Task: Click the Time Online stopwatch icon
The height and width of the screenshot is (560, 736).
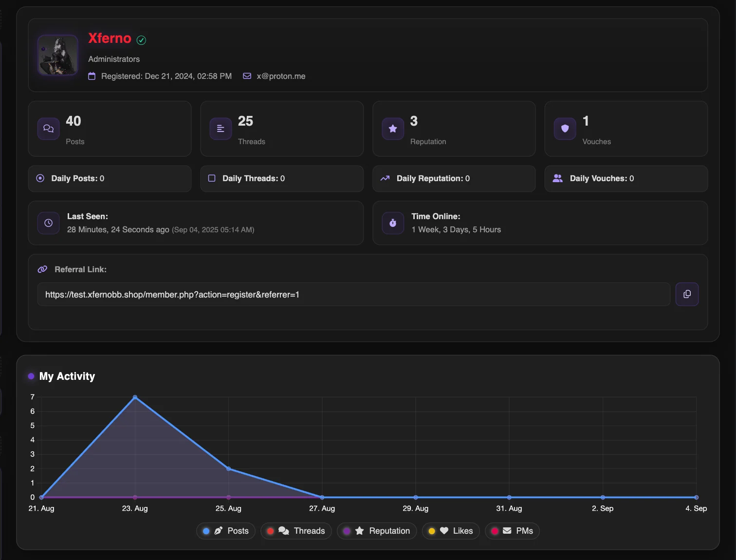Action: pos(393,223)
